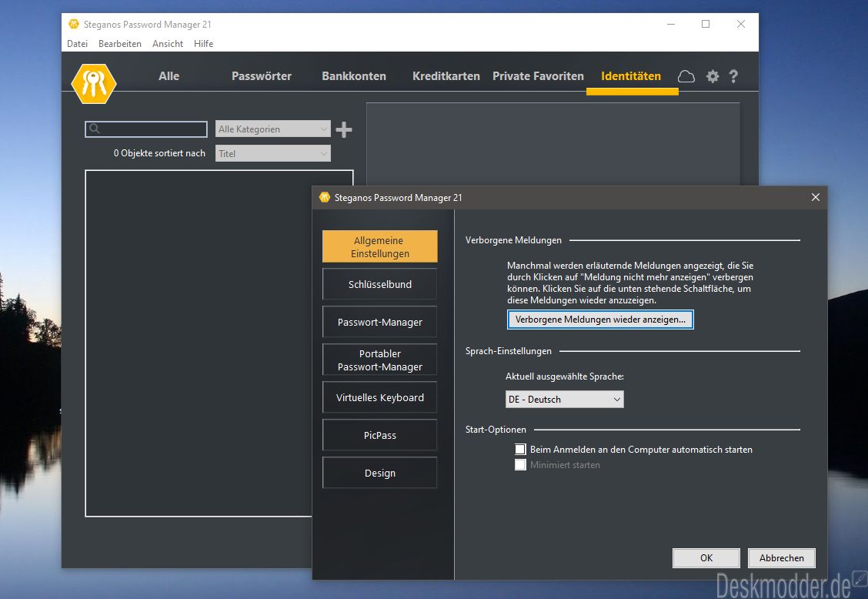Screen dimensions: 868x599
Task: Add a new entry with the plus icon
Action: (x=344, y=129)
